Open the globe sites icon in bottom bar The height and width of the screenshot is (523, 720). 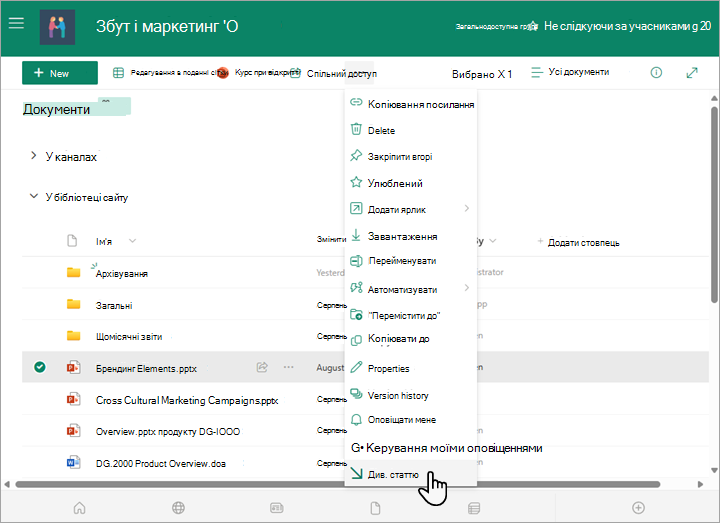[178, 508]
